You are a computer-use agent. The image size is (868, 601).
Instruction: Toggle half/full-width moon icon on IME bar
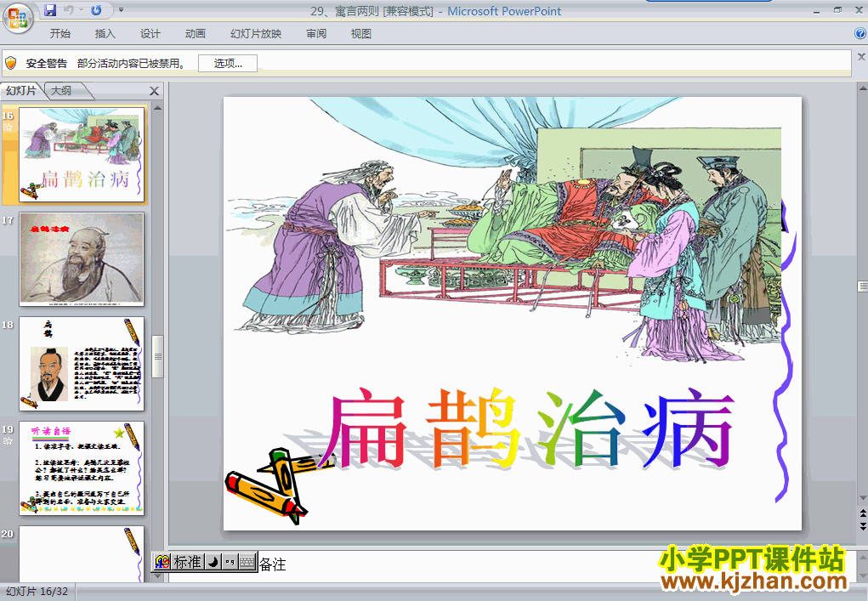click(213, 562)
